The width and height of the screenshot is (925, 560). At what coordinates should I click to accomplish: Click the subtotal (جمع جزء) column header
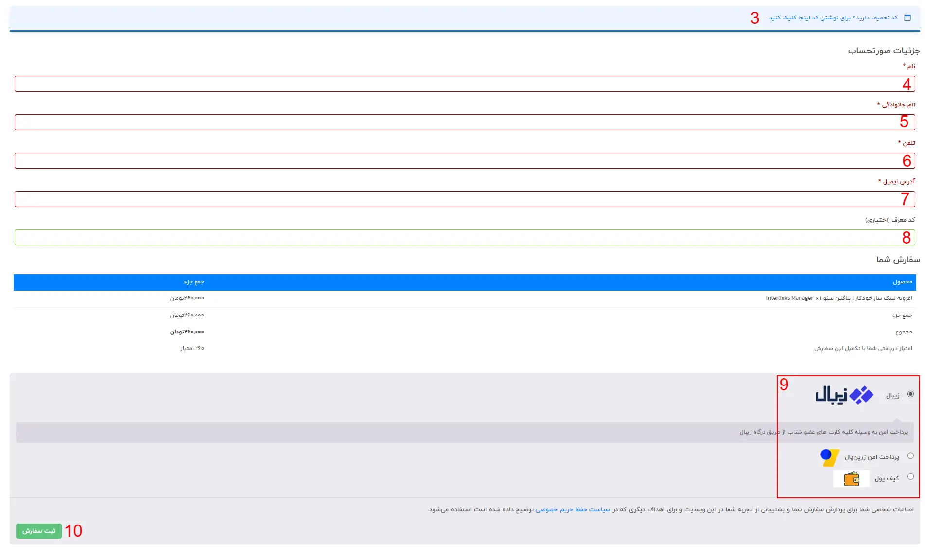coord(194,282)
